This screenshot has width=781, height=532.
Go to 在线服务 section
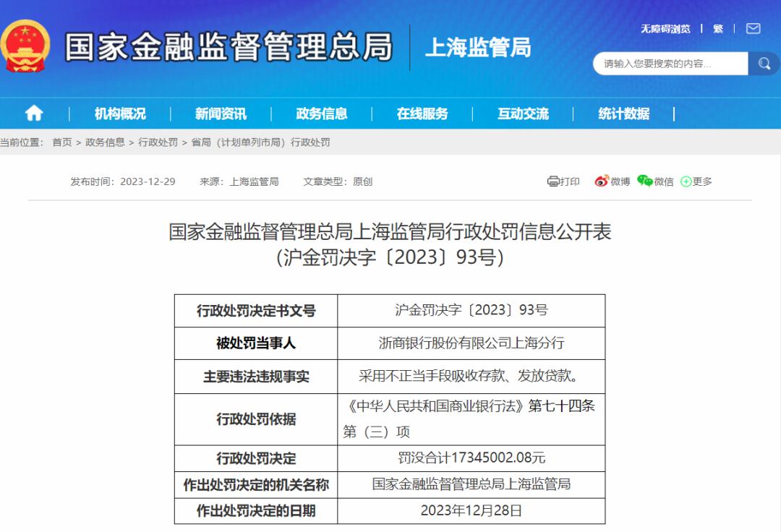coord(422,113)
